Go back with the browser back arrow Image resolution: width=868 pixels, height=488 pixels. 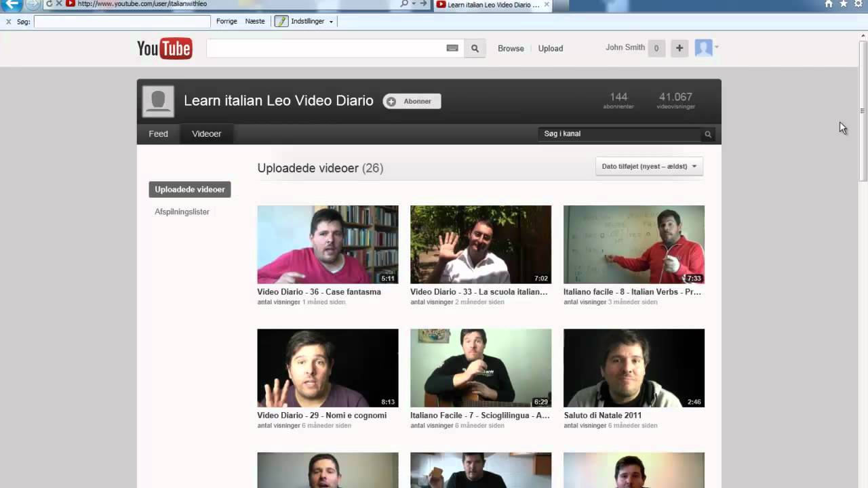click(x=12, y=4)
